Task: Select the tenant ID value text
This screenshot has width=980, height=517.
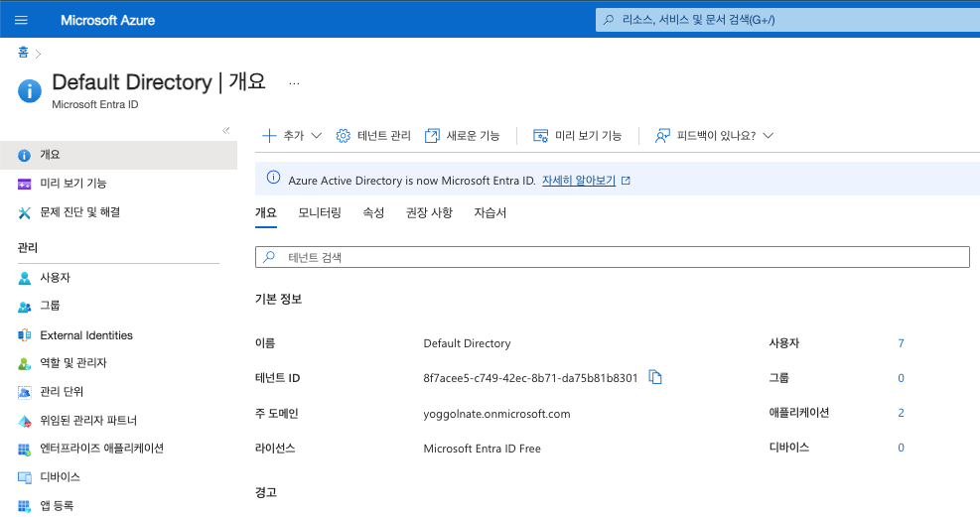Action: (x=530, y=378)
